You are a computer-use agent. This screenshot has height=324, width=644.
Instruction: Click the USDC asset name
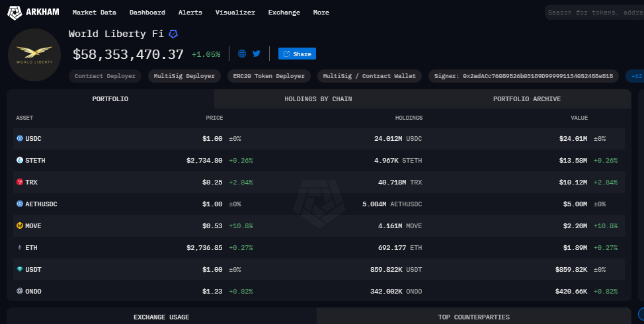tap(33, 139)
